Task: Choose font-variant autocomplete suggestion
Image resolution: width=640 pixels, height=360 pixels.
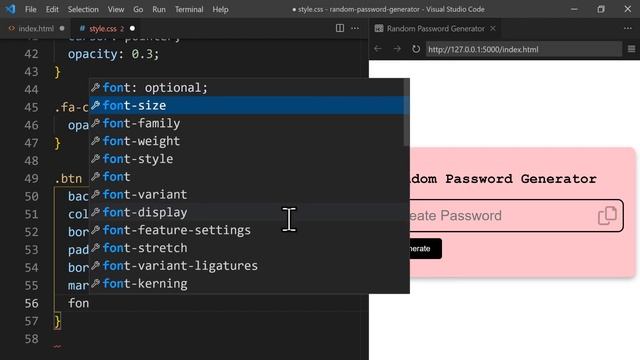Action: coord(247,195)
